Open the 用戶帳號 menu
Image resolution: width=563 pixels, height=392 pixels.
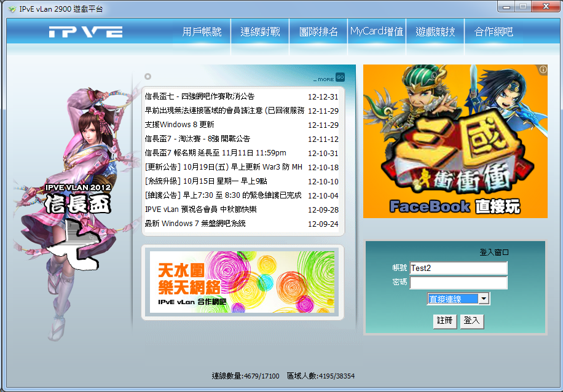(202, 32)
